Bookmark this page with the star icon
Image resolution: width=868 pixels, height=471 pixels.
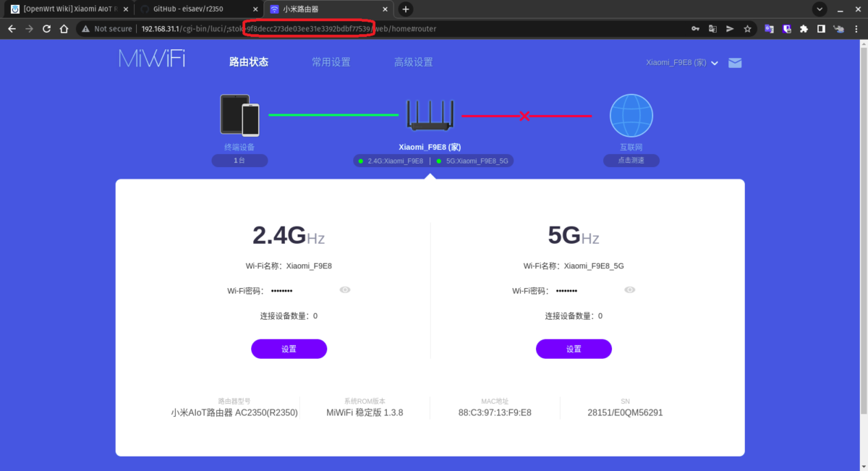pos(747,29)
